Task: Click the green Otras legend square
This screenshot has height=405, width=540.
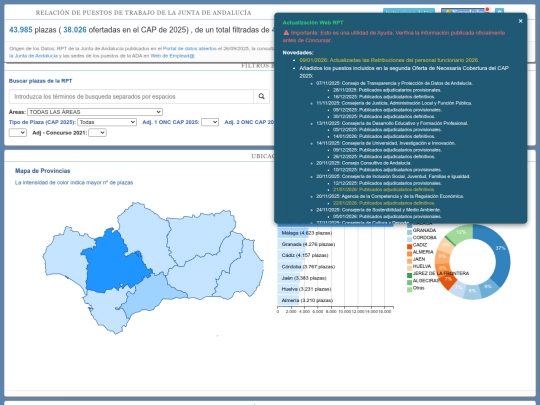Action: [409, 289]
